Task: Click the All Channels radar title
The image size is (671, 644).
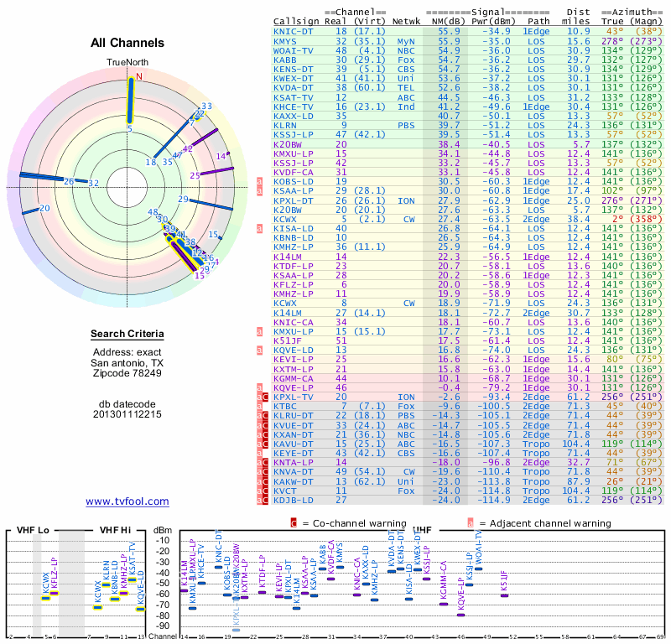Action: click(127, 43)
